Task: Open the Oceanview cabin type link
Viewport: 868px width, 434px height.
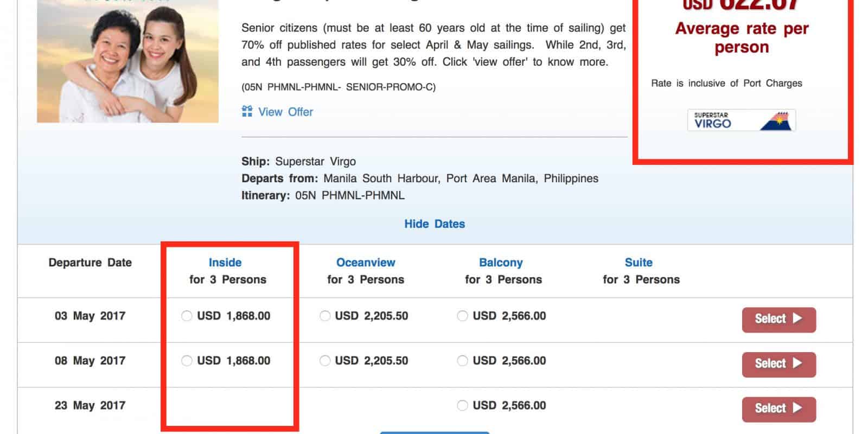Action: coord(366,263)
